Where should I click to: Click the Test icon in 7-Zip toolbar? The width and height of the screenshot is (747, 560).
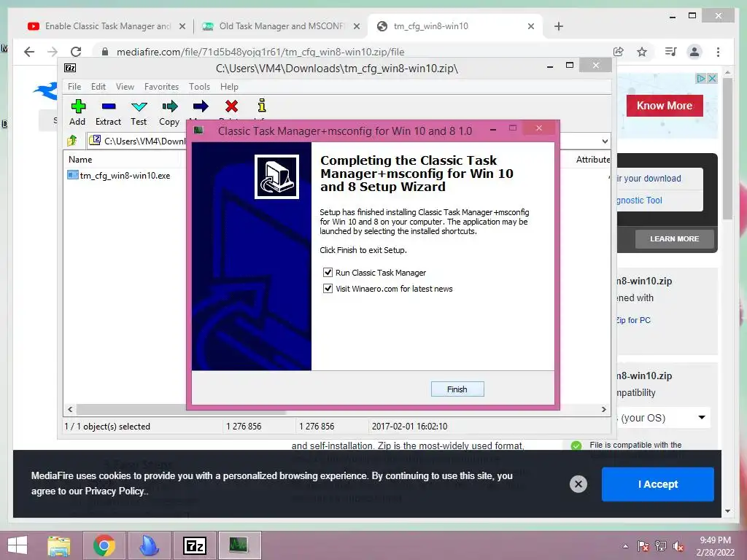139,106
